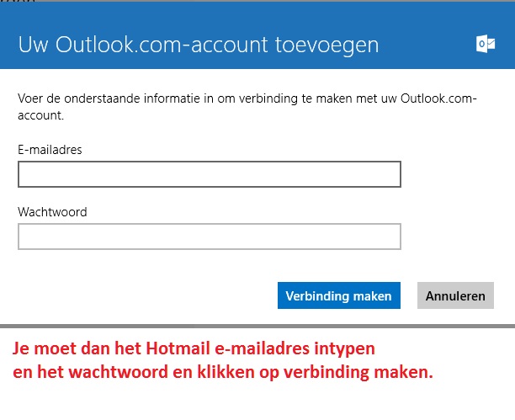Screen dimensions: 515x420
Task: Click the 'Voer de onderstaande informatie' instruction text
Action: pyautogui.click(x=247, y=107)
